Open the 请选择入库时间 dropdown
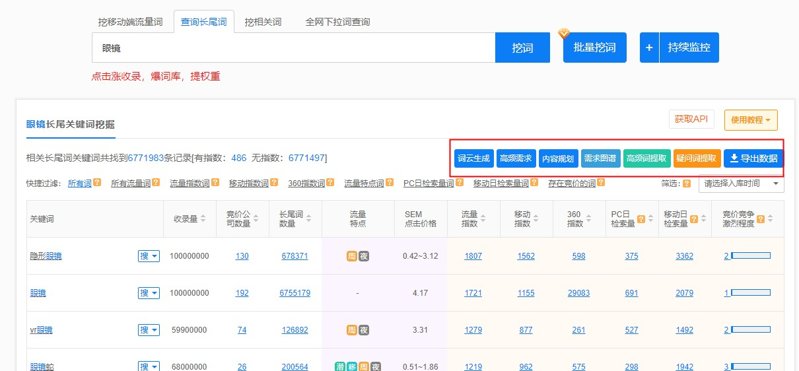799x371 pixels. [741, 183]
